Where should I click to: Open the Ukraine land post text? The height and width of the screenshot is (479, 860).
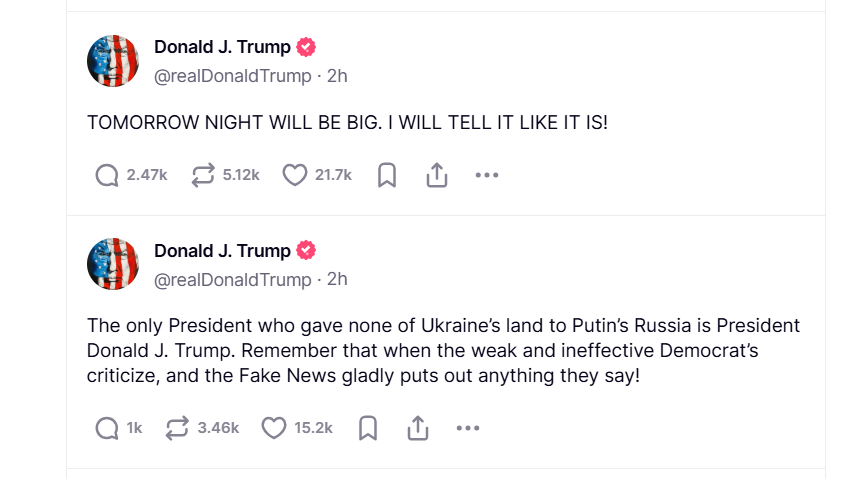coord(443,350)
